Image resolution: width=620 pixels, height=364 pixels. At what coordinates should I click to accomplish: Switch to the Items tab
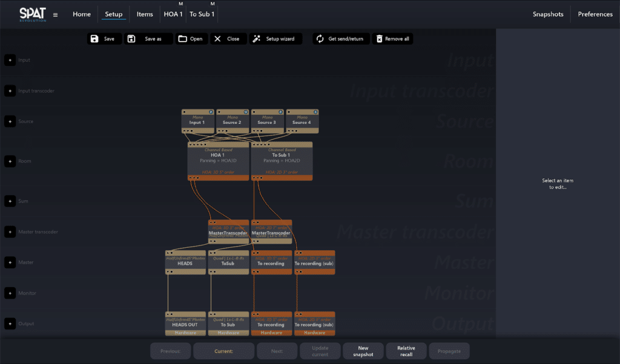[145, 15]
